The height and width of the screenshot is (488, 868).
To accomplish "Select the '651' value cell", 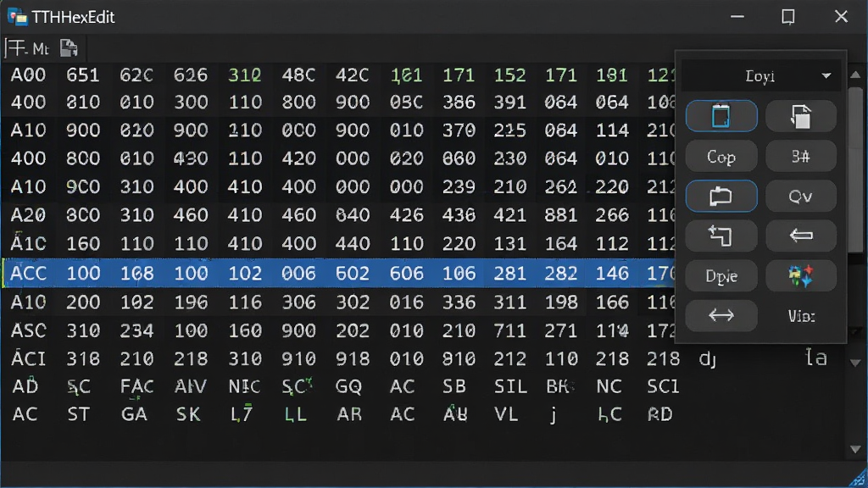I will click(83, 75).
